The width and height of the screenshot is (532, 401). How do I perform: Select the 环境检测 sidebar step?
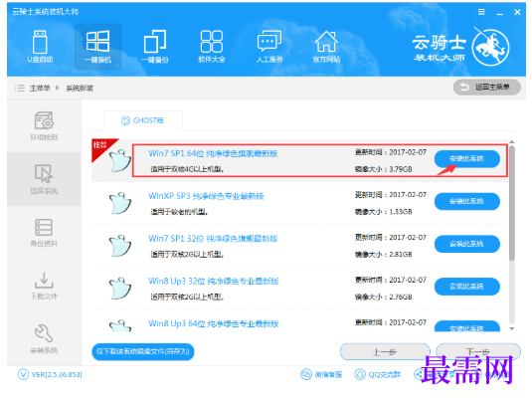[44, 125]
